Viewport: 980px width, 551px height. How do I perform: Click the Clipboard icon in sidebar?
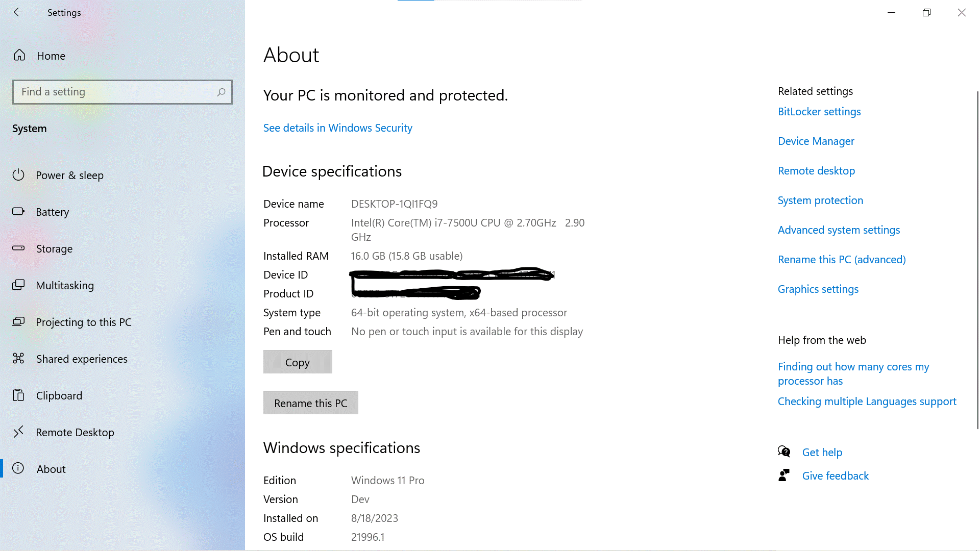19,395
